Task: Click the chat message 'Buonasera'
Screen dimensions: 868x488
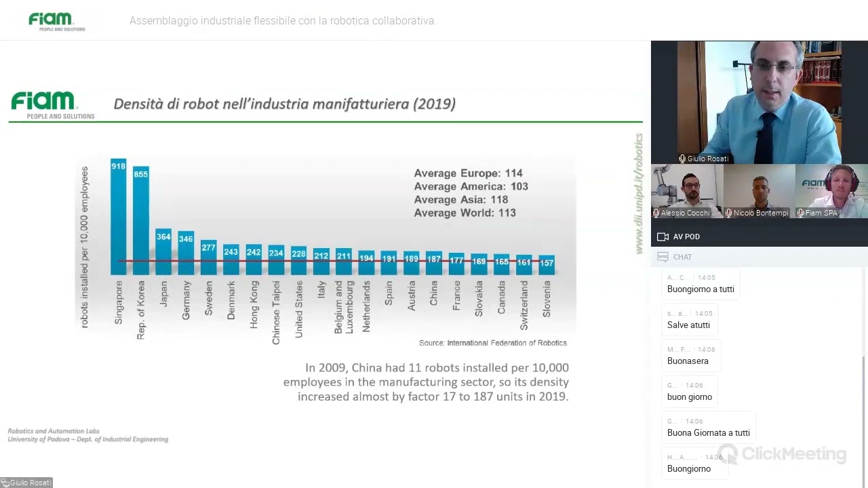Action: click(688, 361)
